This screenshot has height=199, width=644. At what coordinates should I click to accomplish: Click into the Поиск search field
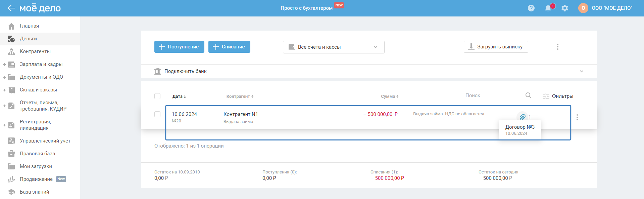pos(493,95)
